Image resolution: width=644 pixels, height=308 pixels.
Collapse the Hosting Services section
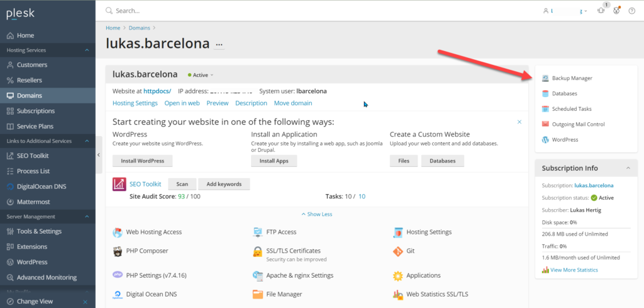pyautogui.click(x=87, y=50)
